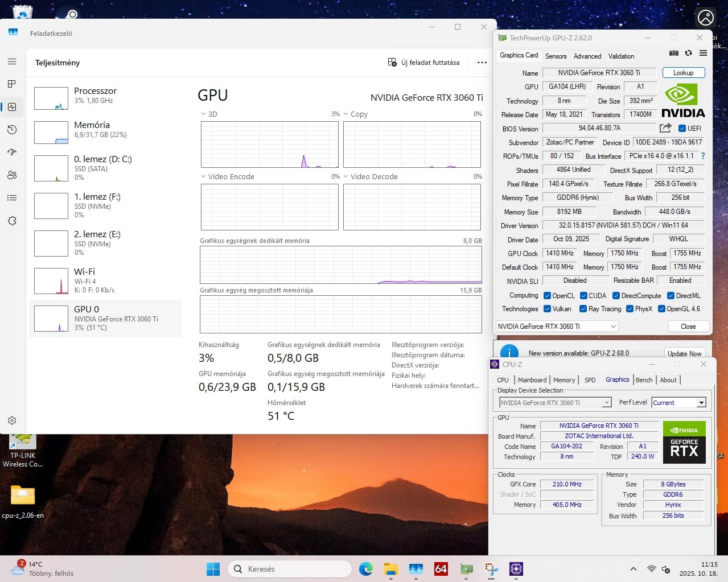Click the weather widget on the taskbar

click(x=43, y=569)
